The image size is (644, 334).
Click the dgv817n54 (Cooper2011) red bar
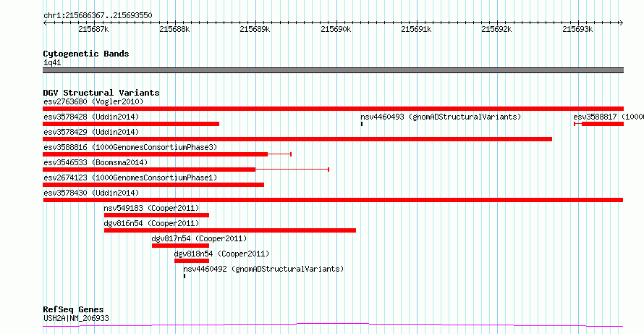pyautogui.click(x=180, y=246)
